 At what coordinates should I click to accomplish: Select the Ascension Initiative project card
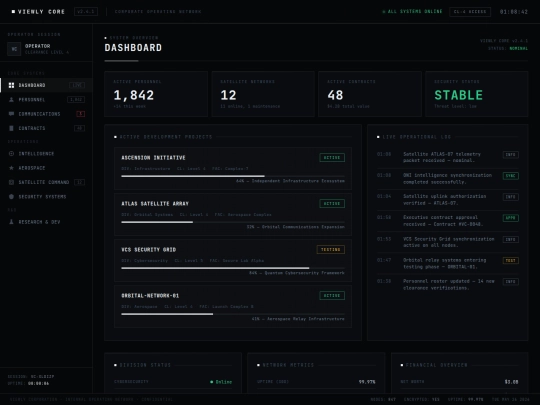(x=233, y=168)
